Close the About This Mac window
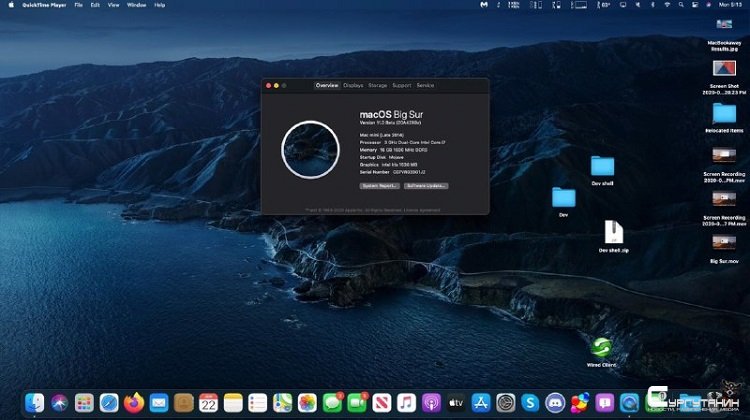This screenshot has width=750, height=420. pos(268,86)
